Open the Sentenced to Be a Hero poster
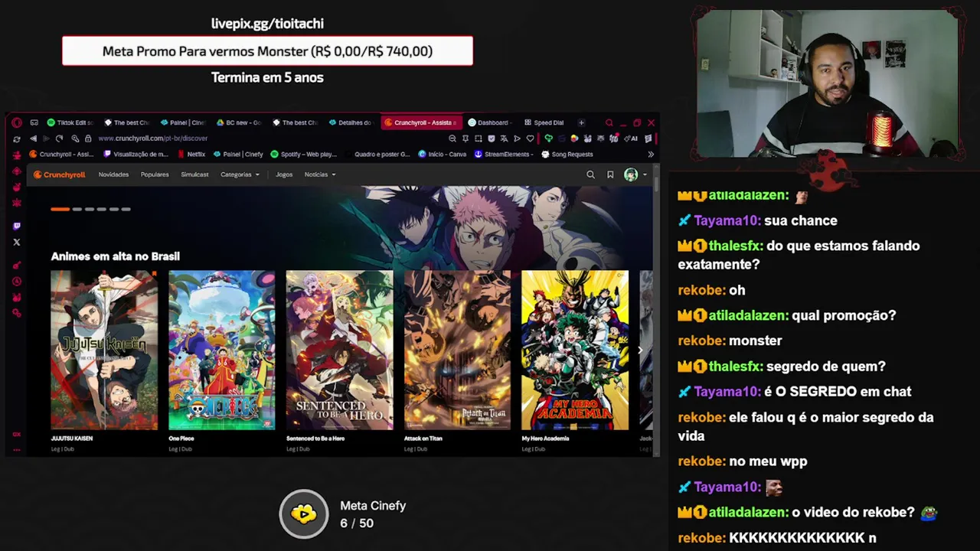The height and width of the screenshot is (551, 980). (x=340, y=350)
